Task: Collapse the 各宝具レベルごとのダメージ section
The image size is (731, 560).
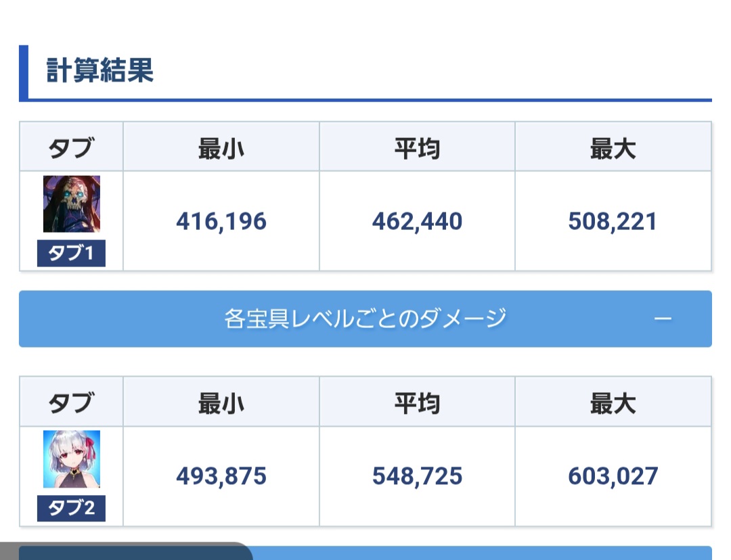Action: [x=365, y=319]
